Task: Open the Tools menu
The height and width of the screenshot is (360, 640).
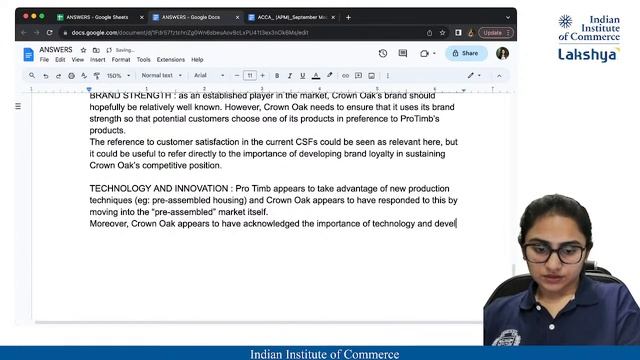Action: point(143,60)
